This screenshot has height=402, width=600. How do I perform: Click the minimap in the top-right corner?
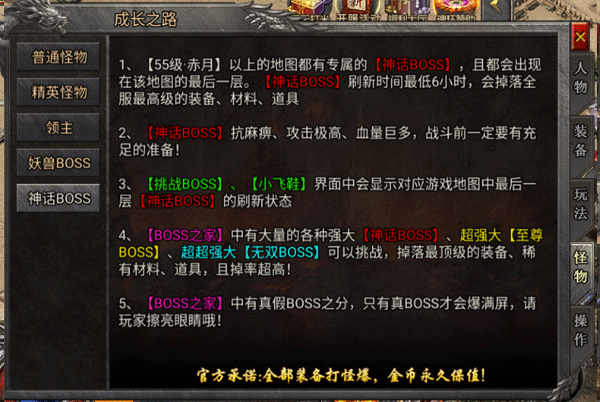(x=556, y=10)
